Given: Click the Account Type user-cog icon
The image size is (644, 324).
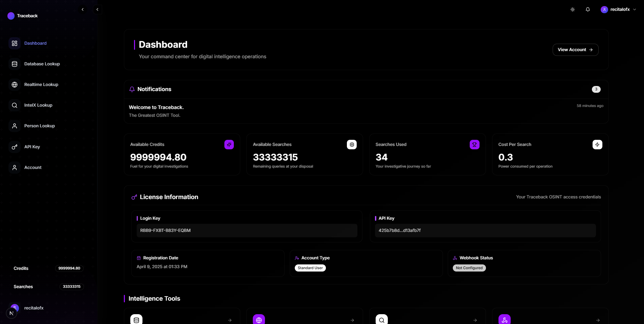Looking at the screenshot, I should coord(297,258).
